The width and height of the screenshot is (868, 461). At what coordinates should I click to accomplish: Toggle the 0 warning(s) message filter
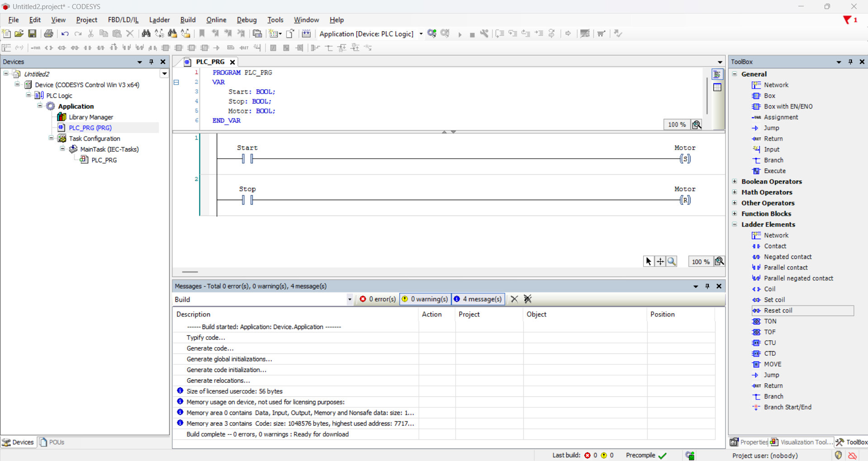425,299
